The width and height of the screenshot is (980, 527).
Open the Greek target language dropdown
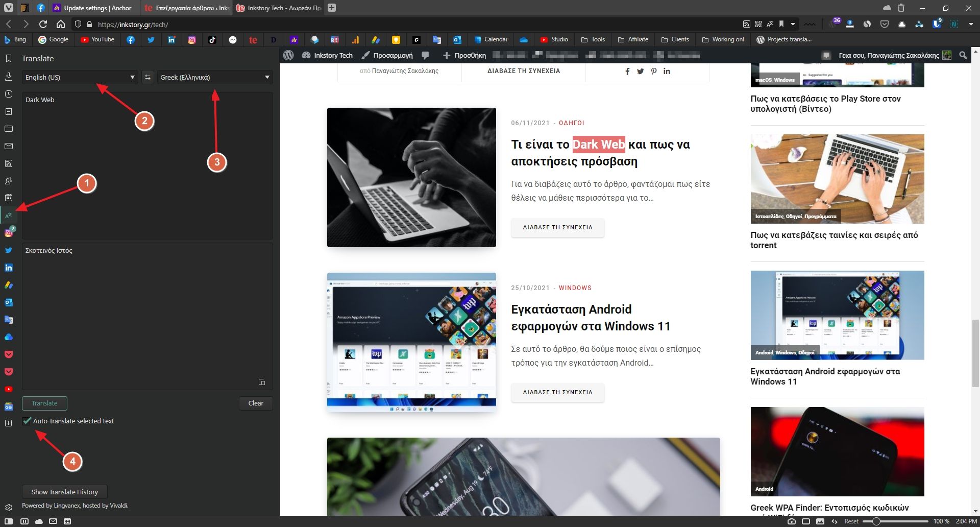pos(214,77)
